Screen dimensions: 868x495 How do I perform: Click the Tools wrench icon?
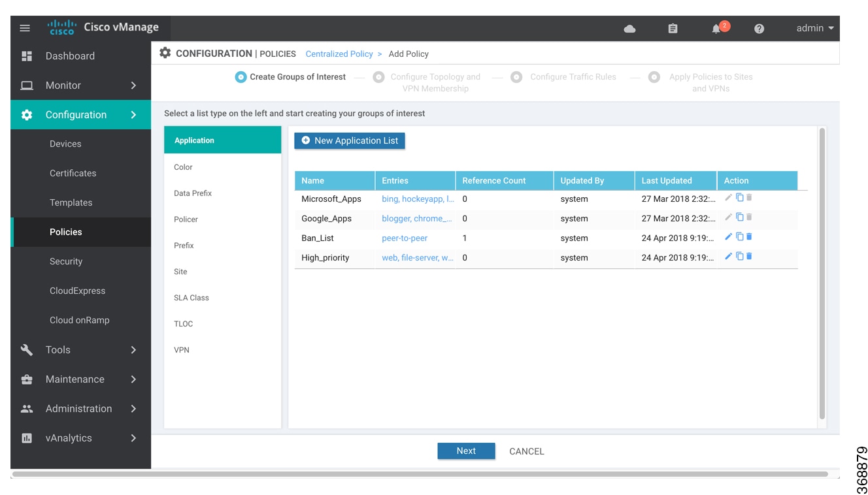[27, 350]
